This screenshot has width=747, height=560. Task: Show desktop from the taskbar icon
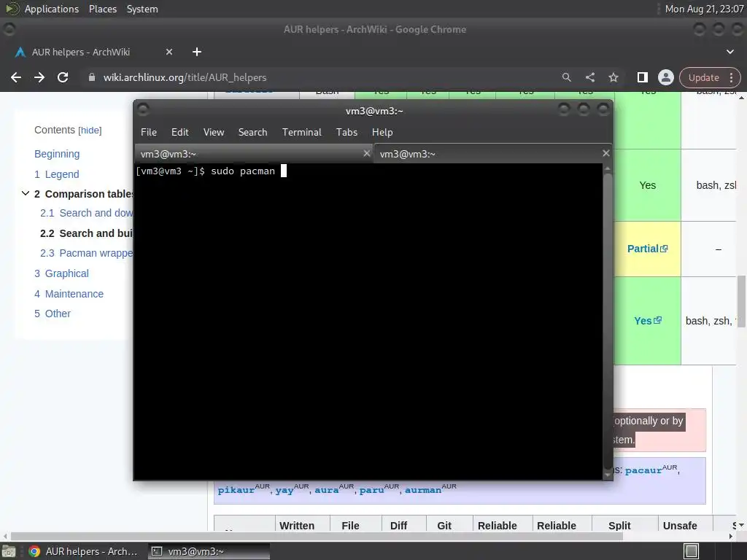8,551
